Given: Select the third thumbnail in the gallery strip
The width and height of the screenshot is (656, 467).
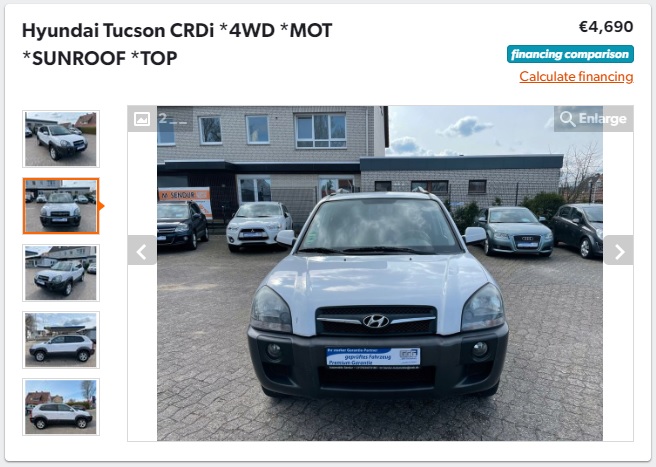Looking at the screenshot, I should [x=61, y=273].
